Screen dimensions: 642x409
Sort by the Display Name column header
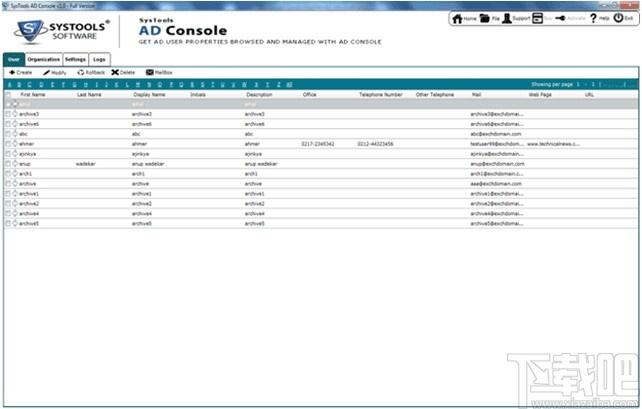[x=149, y=95]
